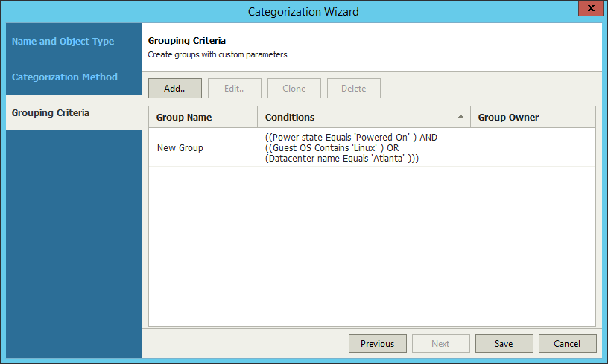Click the greyed-out Delete button
Screen dimensions: 608x364
tap(354, 89)
